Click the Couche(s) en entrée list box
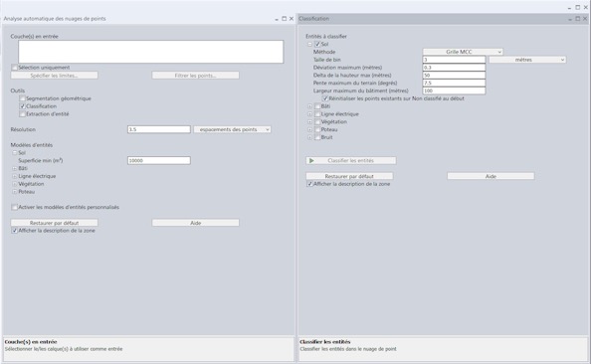591x364 pixels. tap(151, 52)
